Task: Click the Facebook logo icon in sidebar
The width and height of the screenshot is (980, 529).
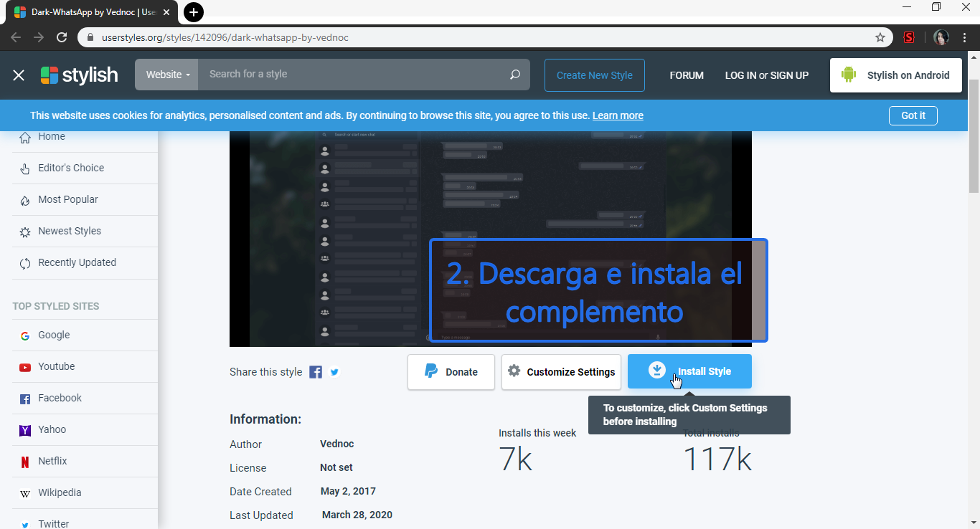Action: point(25,399)
